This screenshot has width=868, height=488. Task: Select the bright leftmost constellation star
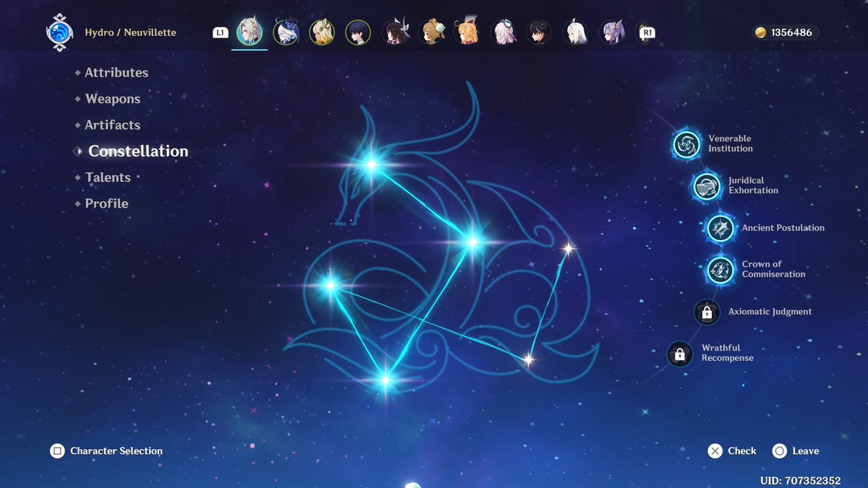coord(331,285)
